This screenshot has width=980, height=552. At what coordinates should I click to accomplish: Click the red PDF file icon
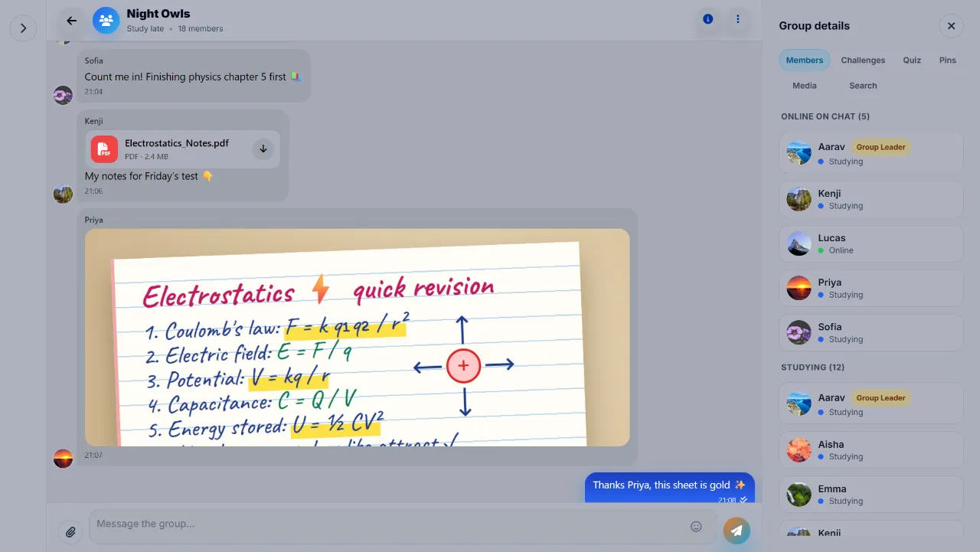(x=104, y=149)
